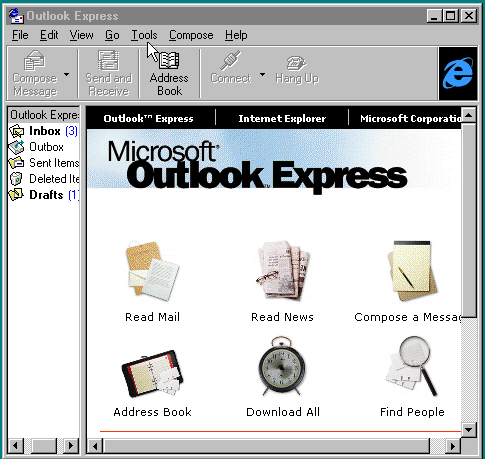Click the Address Book organizer icon

tap(152, 373)
